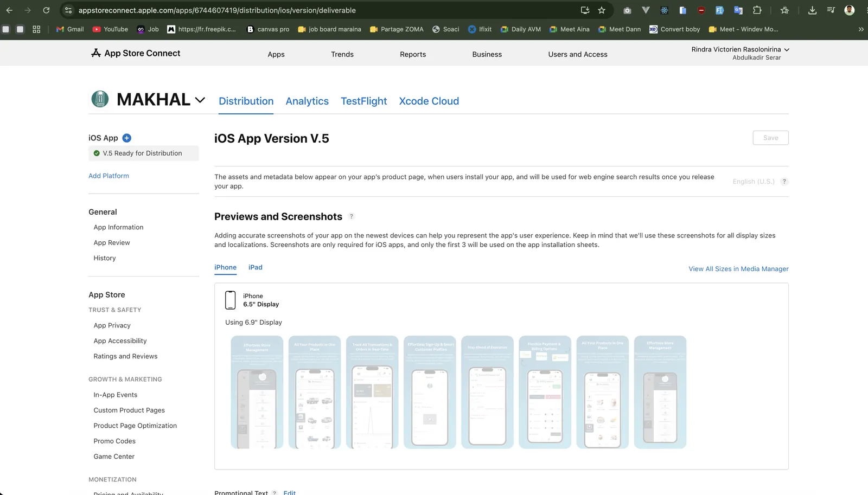This screenshot has width=868, height=495.
Task: Switch to the Distribution tab
Action: point(246,101)
